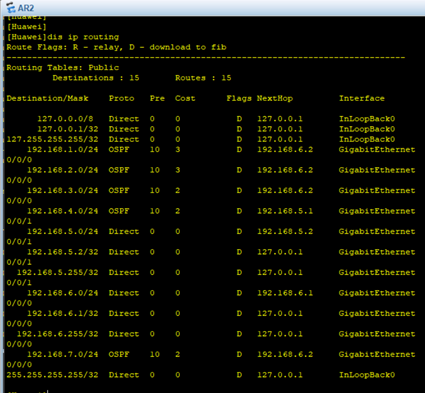The width and height of the screenshot is (425, 393).
Task: Click the Cost column header
Action: point(185,98)
